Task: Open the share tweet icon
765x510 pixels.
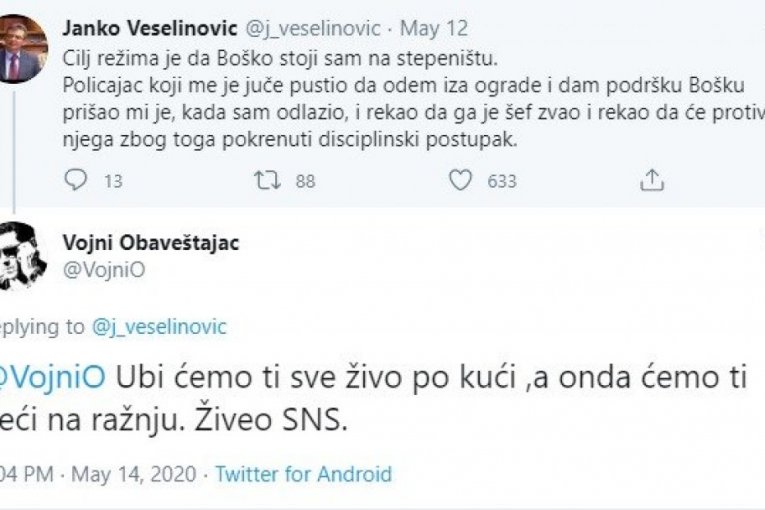Action: coord(651,180)
